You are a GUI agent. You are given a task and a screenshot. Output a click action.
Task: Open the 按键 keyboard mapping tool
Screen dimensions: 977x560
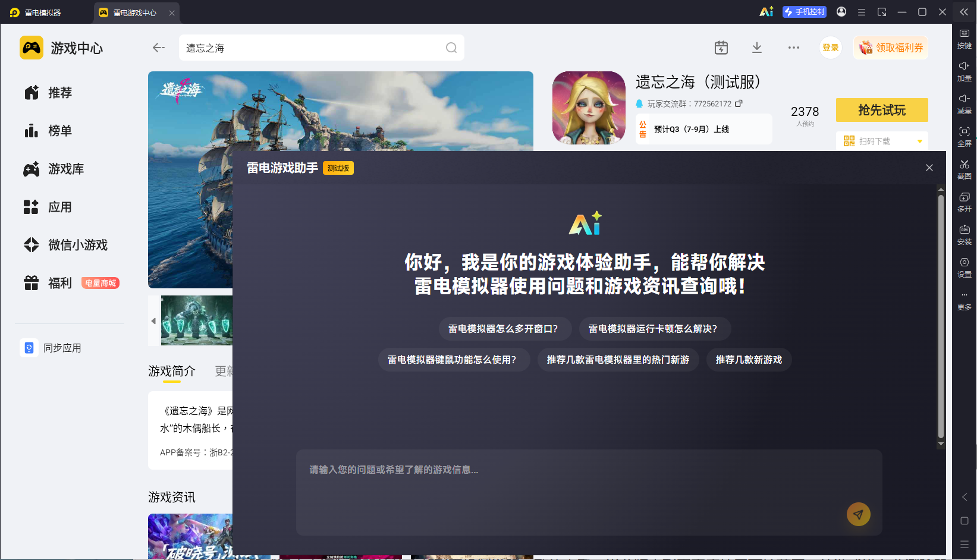(x=965, y=39)
